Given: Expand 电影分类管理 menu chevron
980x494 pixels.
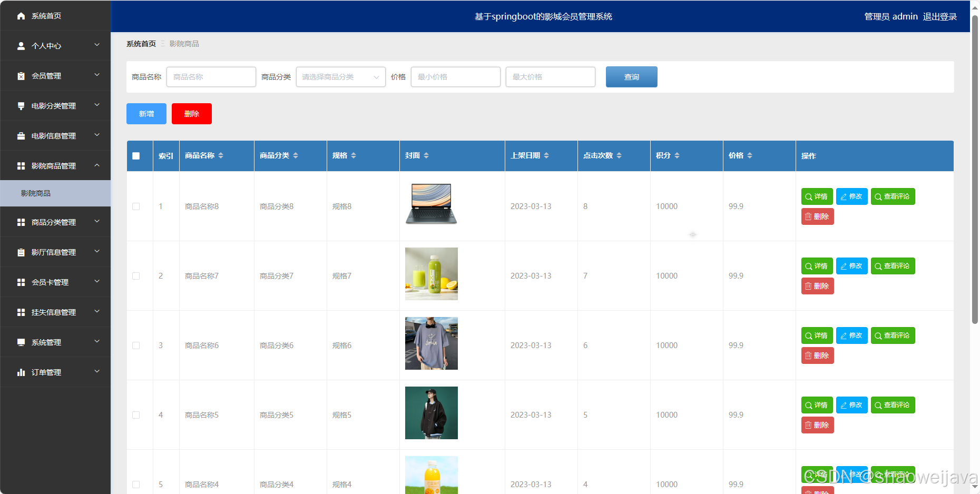Looking at the screenshot, I should click(x=97, y=105).
